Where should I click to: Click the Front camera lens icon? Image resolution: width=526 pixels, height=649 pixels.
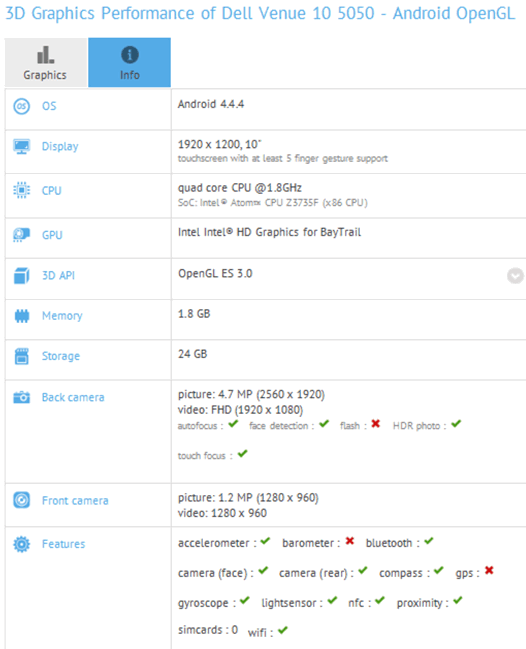click(22, 500)
